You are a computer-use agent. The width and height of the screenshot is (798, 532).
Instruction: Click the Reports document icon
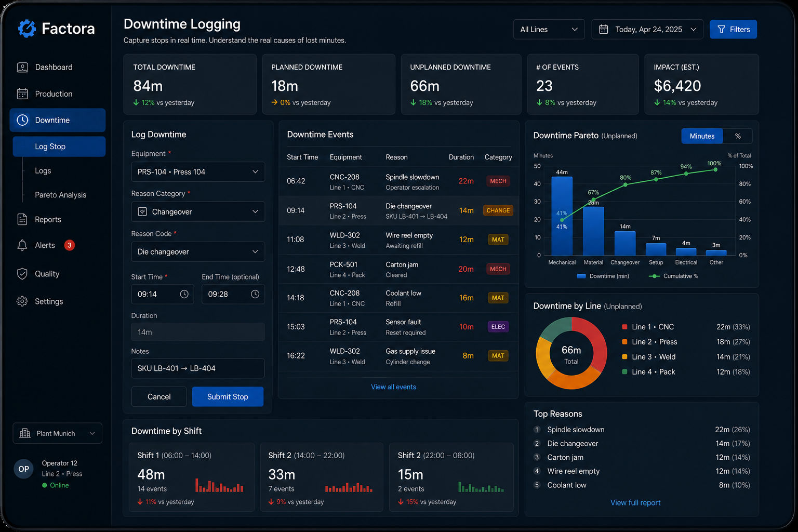tap(22, 219)
